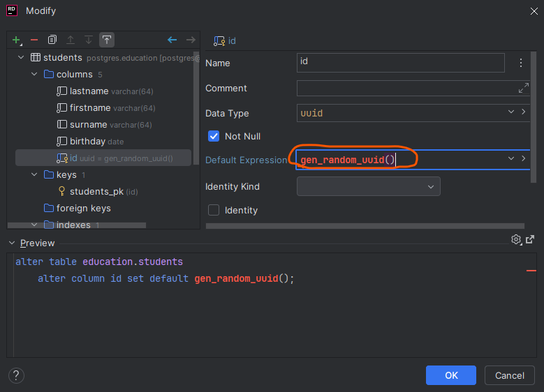The height and width of the screenshot is (392, 544).
Task: Click the Forward arrow icon
Action: (x=191, y=40)
